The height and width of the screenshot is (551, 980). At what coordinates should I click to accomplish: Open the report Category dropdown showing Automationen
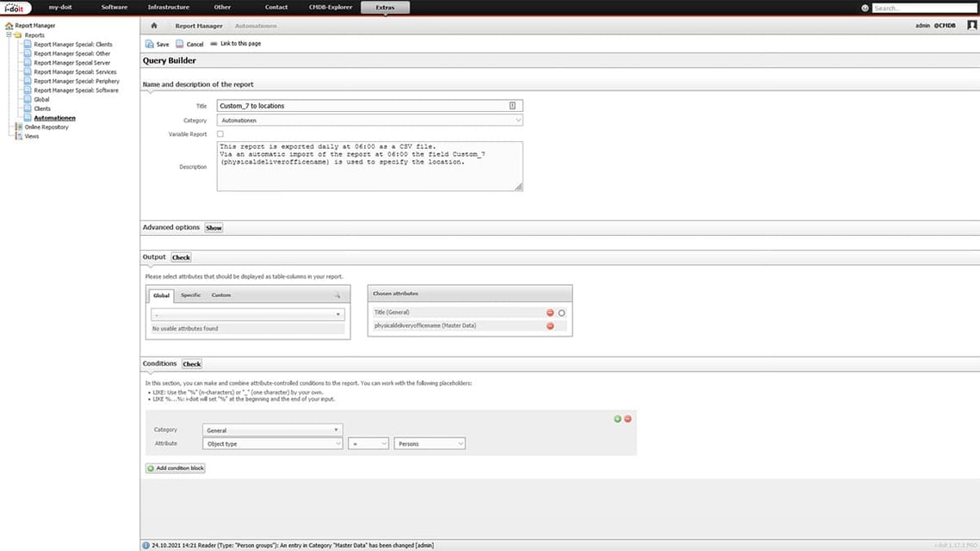click(x=370, y=120)
